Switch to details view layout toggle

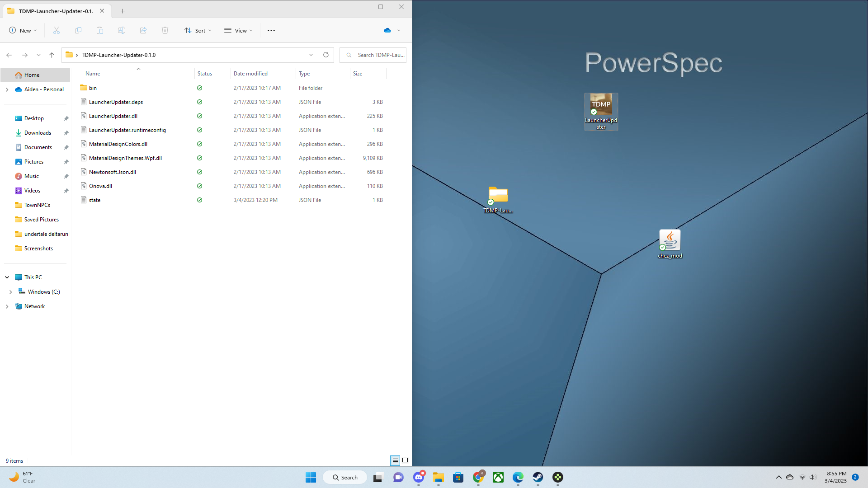pos(395,460)
